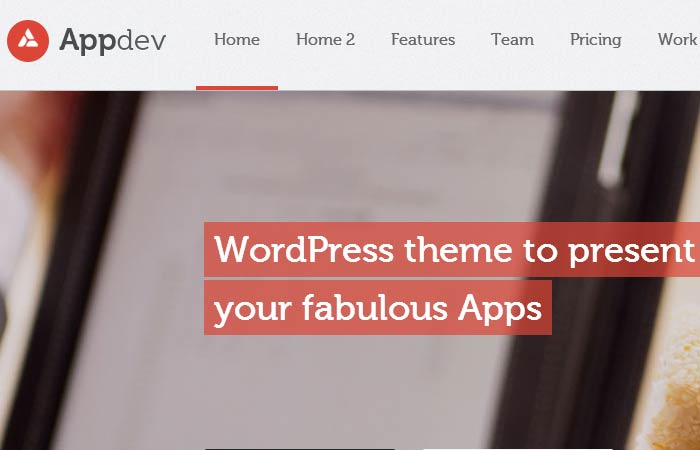Open the Home menu item
Image resolution: width=700 pixels, height=450 pixels.
tap(237, 40)
